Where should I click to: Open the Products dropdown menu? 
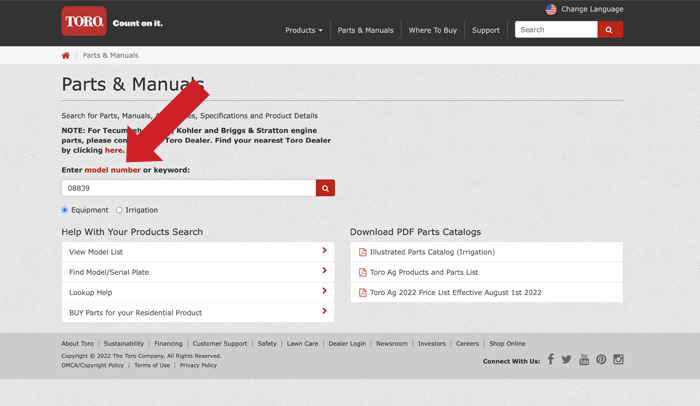(304, 30)
